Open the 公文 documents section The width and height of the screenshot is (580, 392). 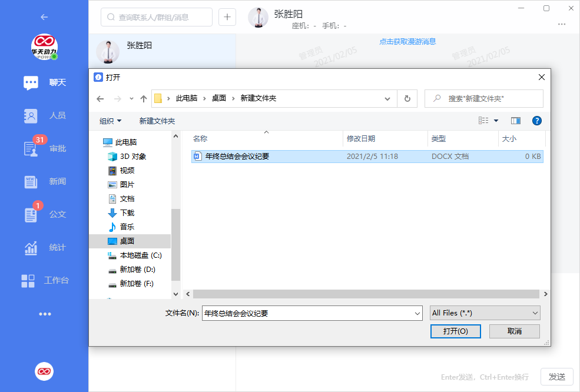(x=44, y=214)
